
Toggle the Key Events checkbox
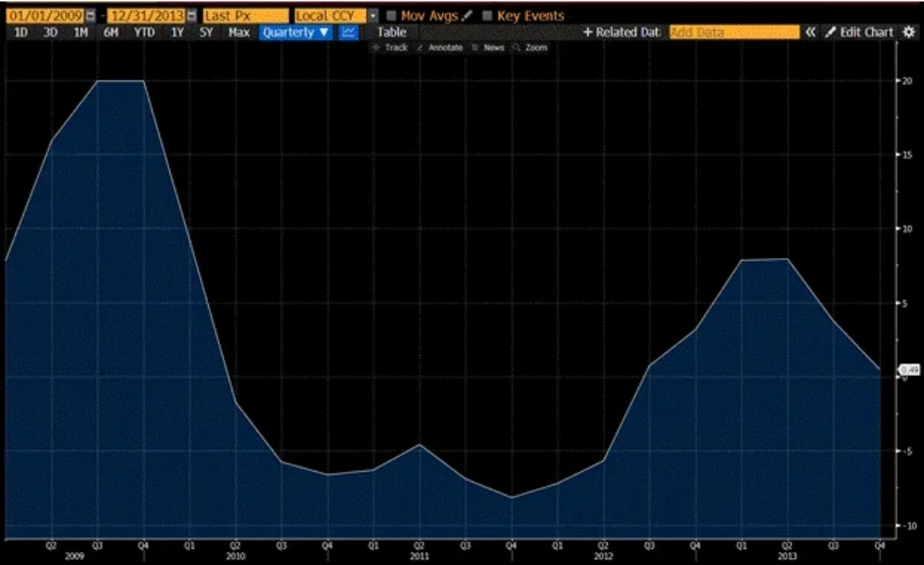tap(487, 16)
